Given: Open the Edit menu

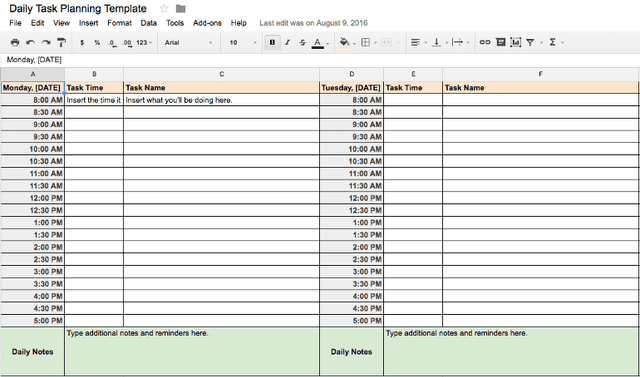Looking at the screenshot, I should [38, 23].
